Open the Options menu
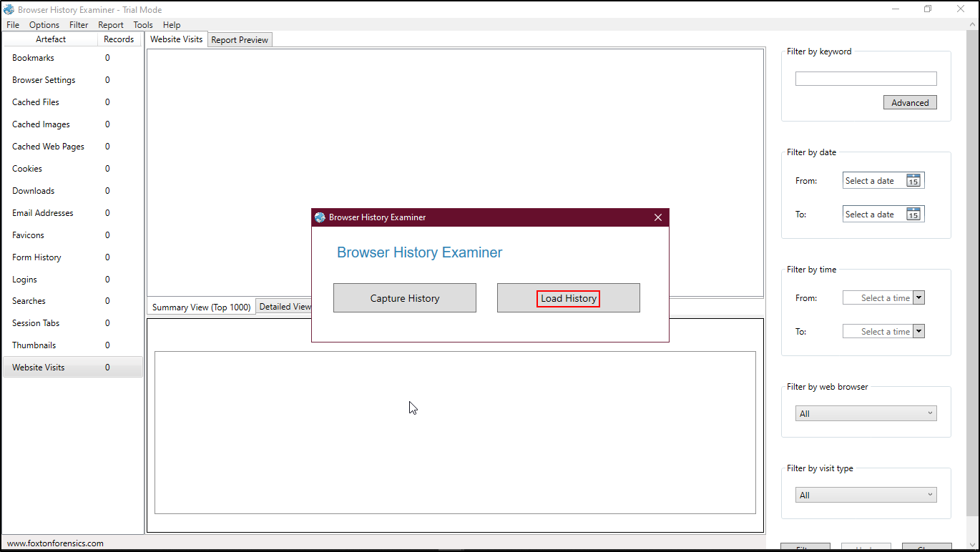Image resolution: width=980 pixels, height=552 pixels. tap(44, 25)
